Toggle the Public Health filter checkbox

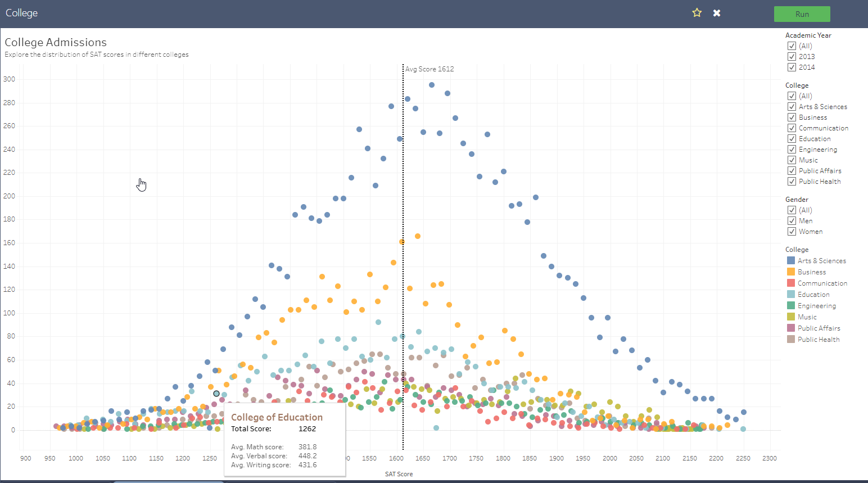(x=792, y=181)
